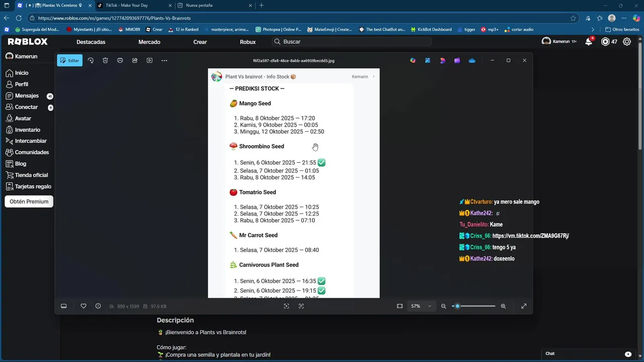
Task: Open Roblox notifications bell
Action: tap(589, 42)
